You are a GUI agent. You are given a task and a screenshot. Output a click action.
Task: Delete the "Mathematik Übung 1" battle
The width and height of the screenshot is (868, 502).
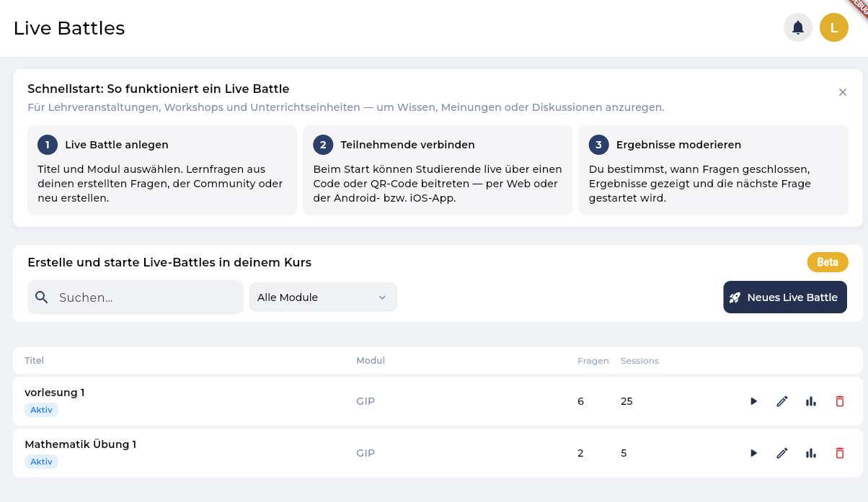coord(840,453)
